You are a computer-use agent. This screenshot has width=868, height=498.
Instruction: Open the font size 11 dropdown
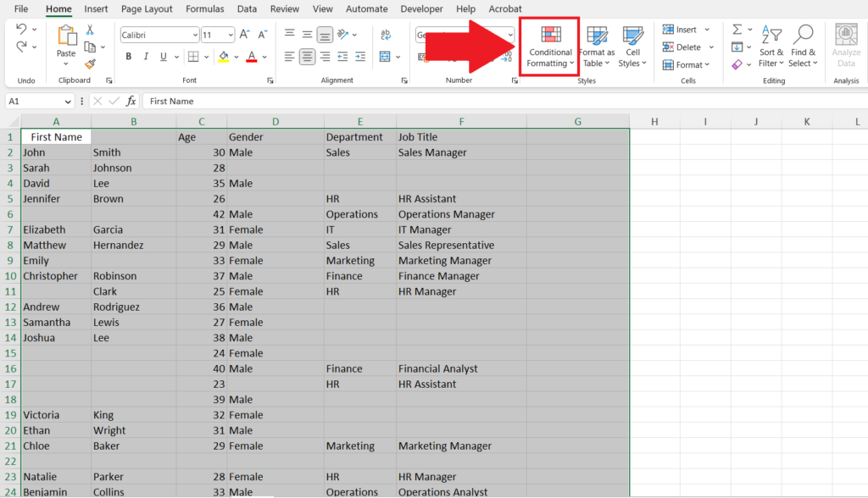coord(231,35)
